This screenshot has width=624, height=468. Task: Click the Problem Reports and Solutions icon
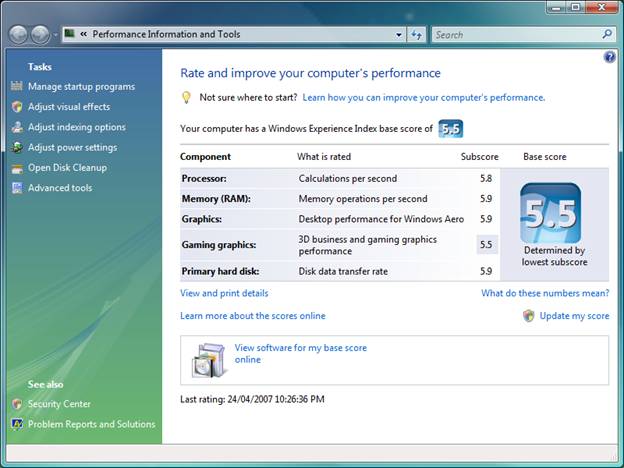(x=17, y=424)
